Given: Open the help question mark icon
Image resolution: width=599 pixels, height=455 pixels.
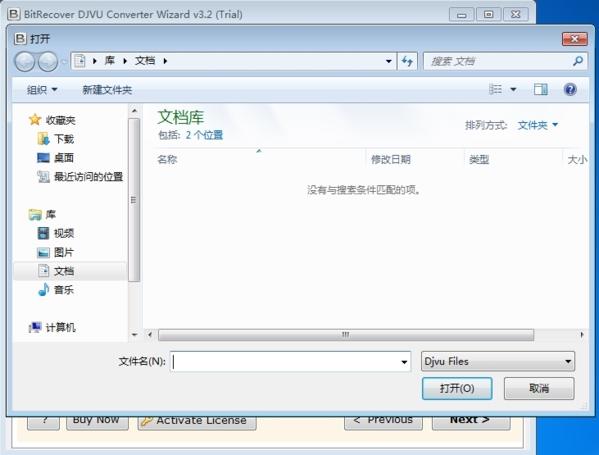Looking at the screenshot, I should click(570, 89).
